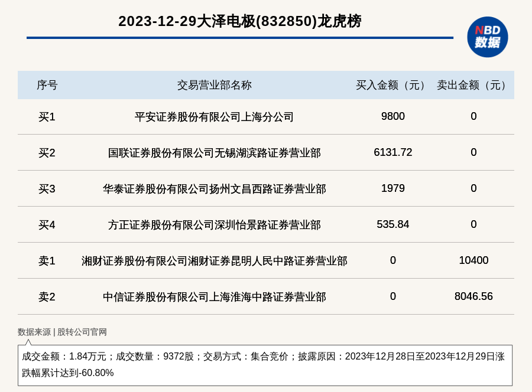
Task: Click the buy amount 0 in 卖1 row
Action: coord(393,260)
